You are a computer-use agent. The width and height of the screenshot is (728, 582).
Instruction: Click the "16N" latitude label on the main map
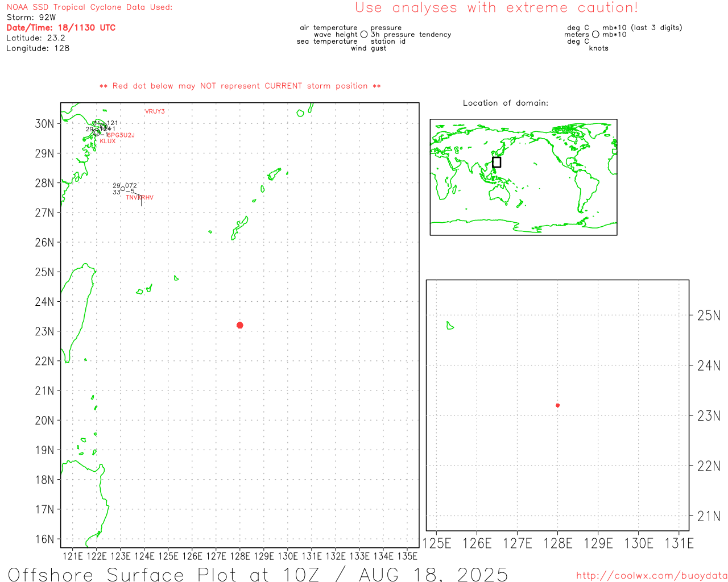click(x=44, y=539)
